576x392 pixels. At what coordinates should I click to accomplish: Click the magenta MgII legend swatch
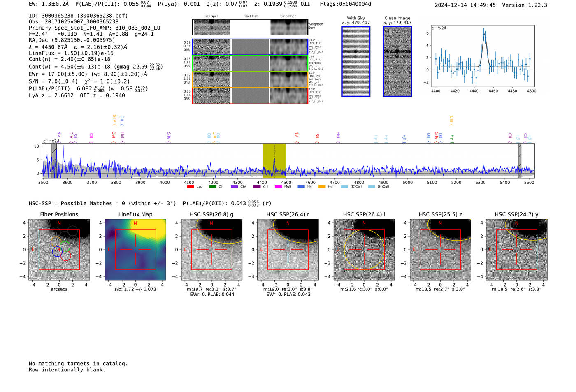pos(278,187)
